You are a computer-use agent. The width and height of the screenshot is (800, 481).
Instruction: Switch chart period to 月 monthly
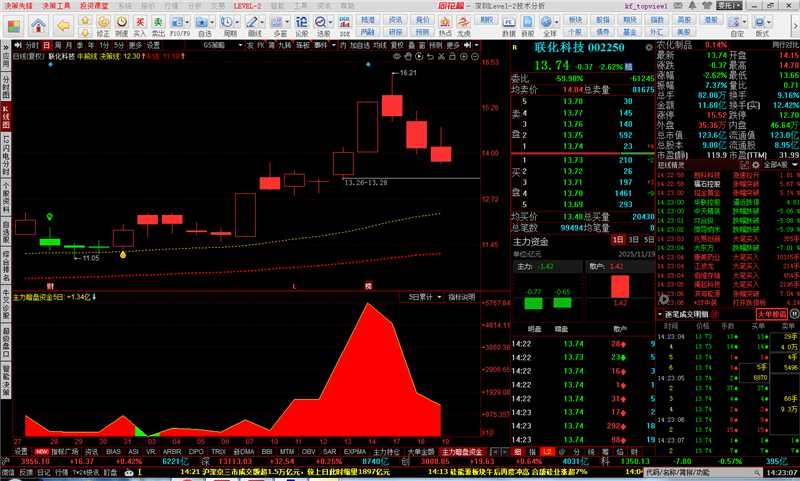(69, 45)
